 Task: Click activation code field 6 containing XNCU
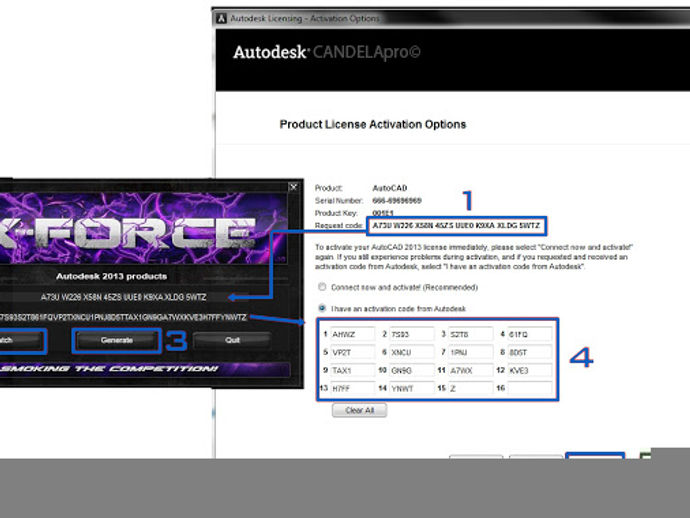click(411, 353)
